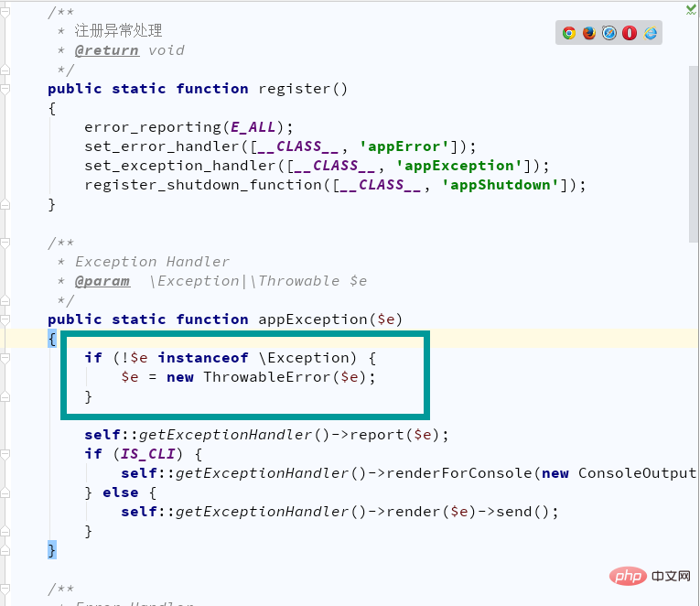The width and height of the screenshot is (700, 606).
Task: Open preview in Safari browser
Action: [x=609, y=33]
